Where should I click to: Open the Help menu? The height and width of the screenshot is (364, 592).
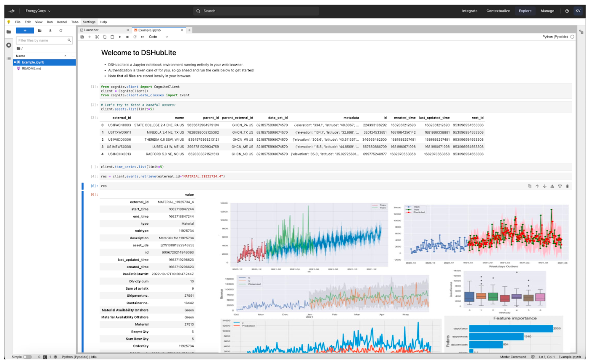tap(103, 22)
